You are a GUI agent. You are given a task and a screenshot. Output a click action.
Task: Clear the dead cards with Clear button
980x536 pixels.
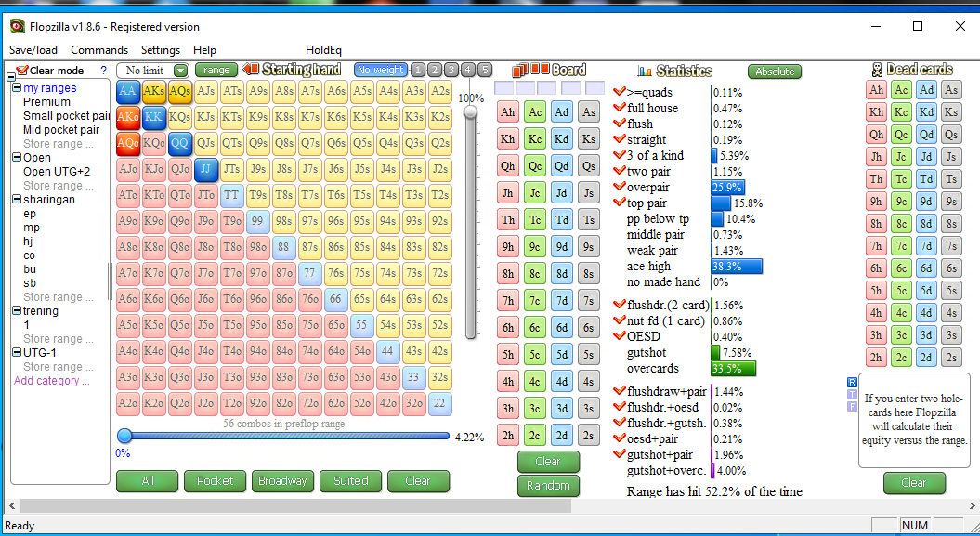click(914, 483)
